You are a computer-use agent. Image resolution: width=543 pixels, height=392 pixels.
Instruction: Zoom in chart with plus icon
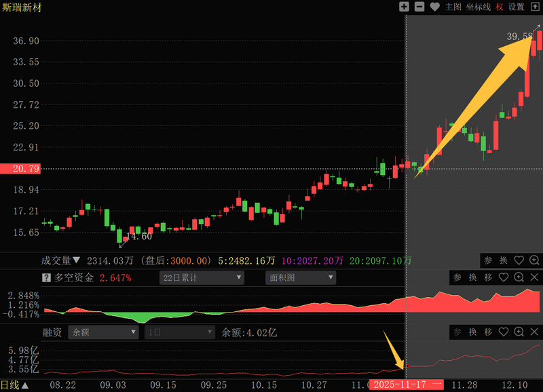(404, 7)
